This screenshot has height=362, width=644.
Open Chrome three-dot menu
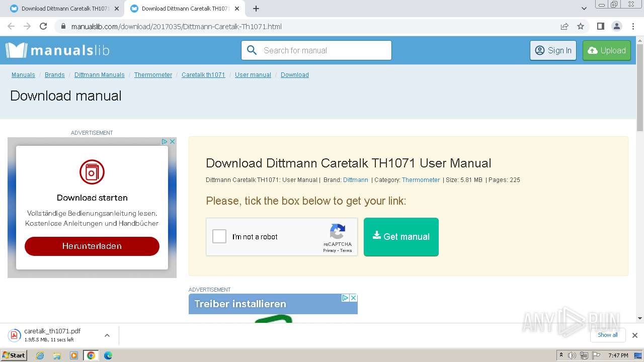coord(633,26)
